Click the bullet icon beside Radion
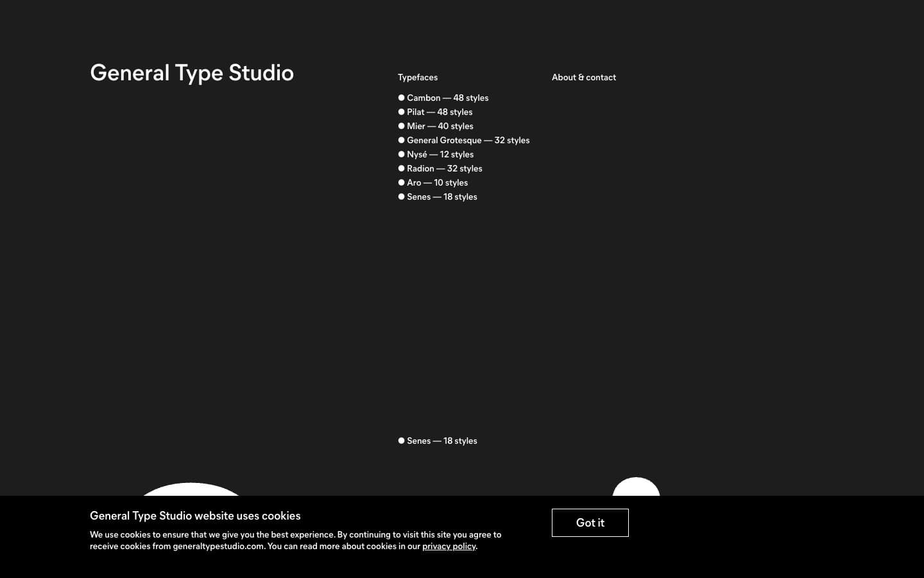This screenshot has height=578, width=924. 402,168
